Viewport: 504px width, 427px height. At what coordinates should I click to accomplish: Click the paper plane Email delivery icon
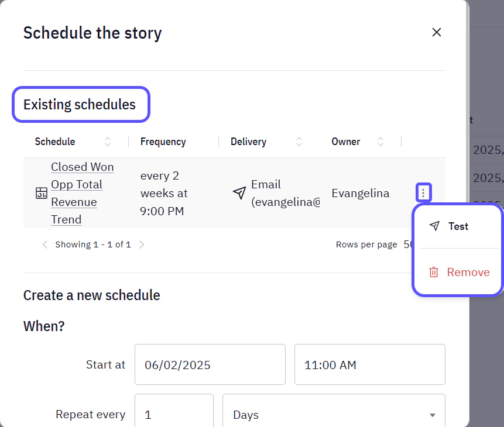tap(239, 194)
